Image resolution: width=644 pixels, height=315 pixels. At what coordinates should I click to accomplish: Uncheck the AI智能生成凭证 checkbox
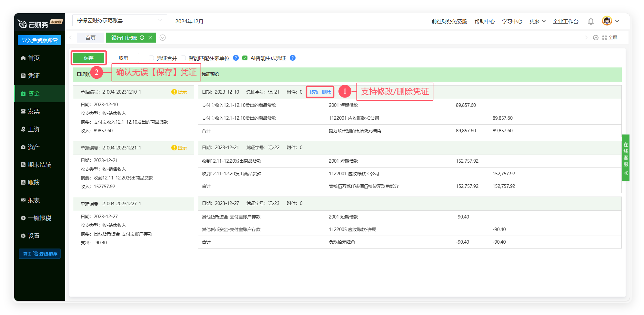coord(245,58)
